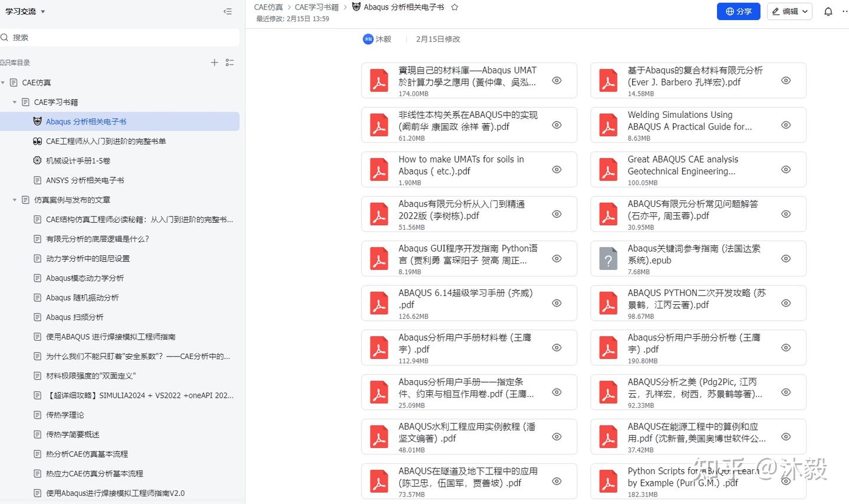Collapse the CAE学习书籍 tree node
The image size is (849, 504).
[x=15, y=102]
